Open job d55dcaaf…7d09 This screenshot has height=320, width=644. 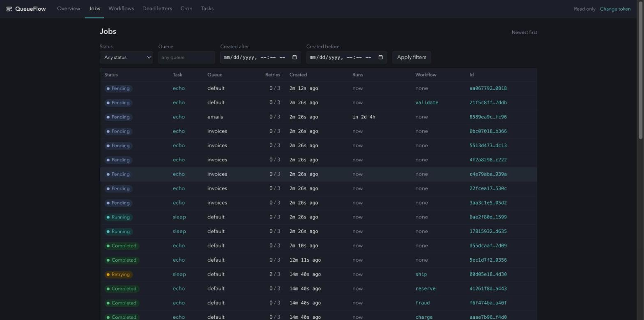488,246
